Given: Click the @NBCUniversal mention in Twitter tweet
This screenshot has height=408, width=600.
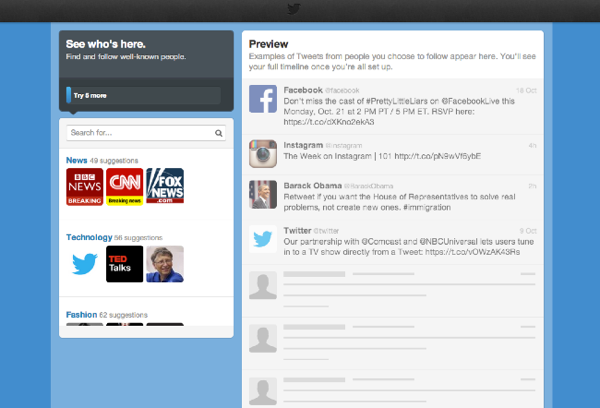Looking at the screenshot, I should point(448,242).
